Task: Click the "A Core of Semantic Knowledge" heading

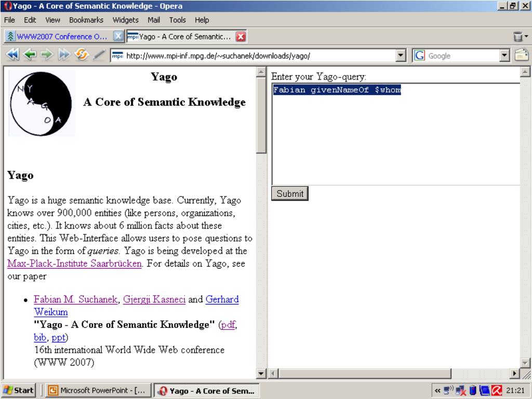Action: [x=165, y=102]
